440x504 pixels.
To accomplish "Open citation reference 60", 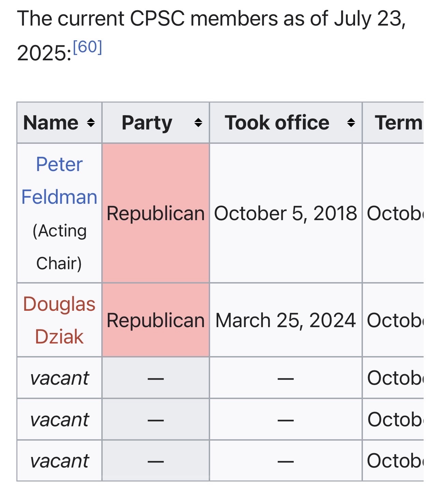I will (88, 47).
